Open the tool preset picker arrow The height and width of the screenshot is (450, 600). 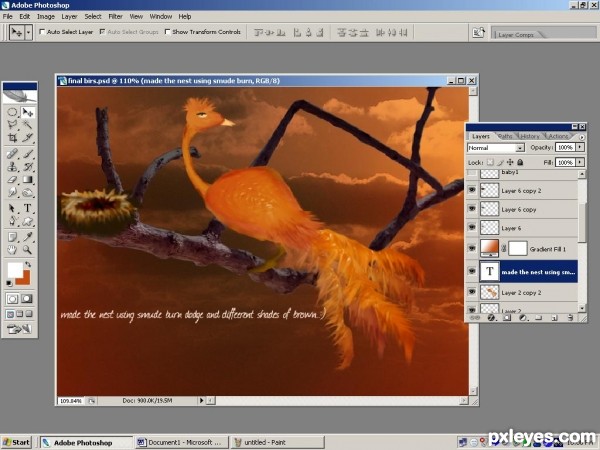pyautogui.click(x=28, y=33)
